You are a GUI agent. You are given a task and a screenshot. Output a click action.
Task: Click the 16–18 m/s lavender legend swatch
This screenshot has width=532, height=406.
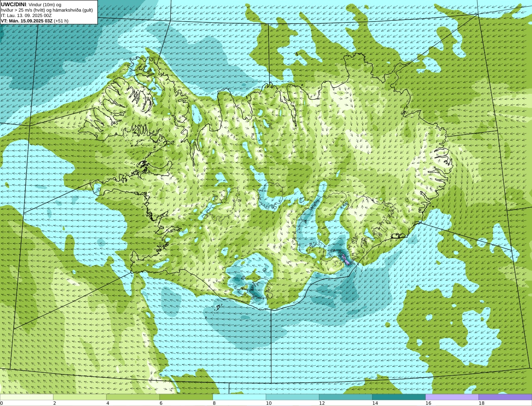pyautogui.click(x=452, y=397)
